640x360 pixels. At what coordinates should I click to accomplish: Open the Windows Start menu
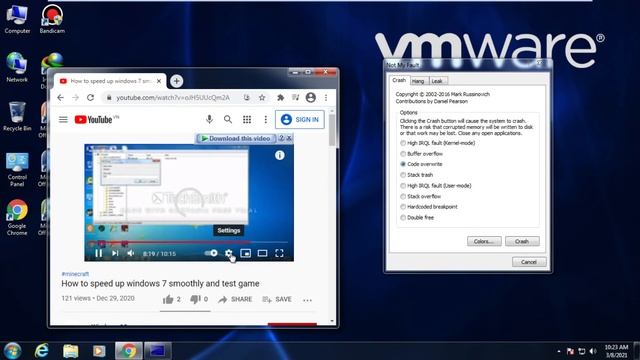click(12, 351)
